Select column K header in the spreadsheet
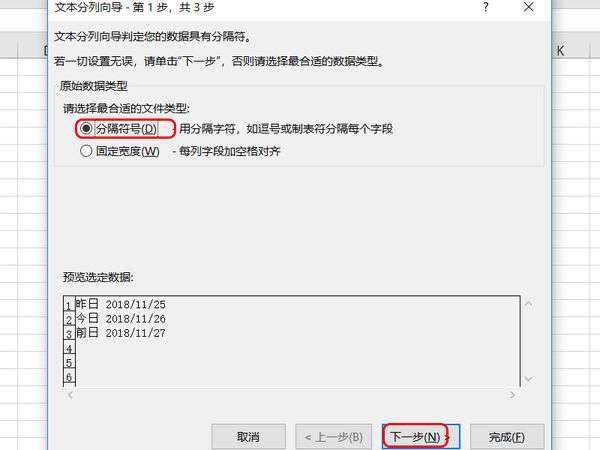 [x=560, y=51]
